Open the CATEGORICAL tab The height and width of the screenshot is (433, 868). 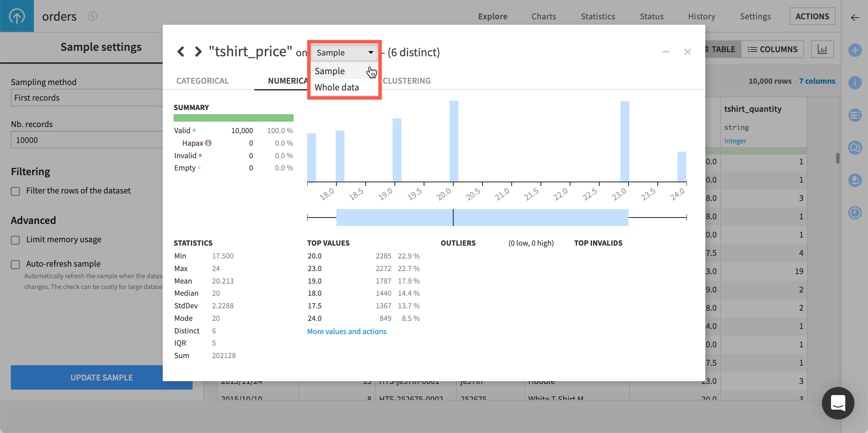click(202, 81)
